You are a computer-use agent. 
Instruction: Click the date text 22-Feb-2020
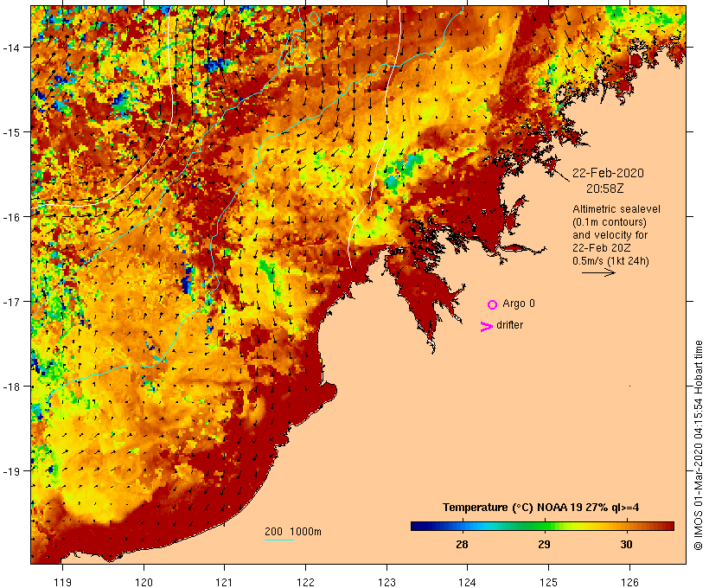click(x=608, y=173)
